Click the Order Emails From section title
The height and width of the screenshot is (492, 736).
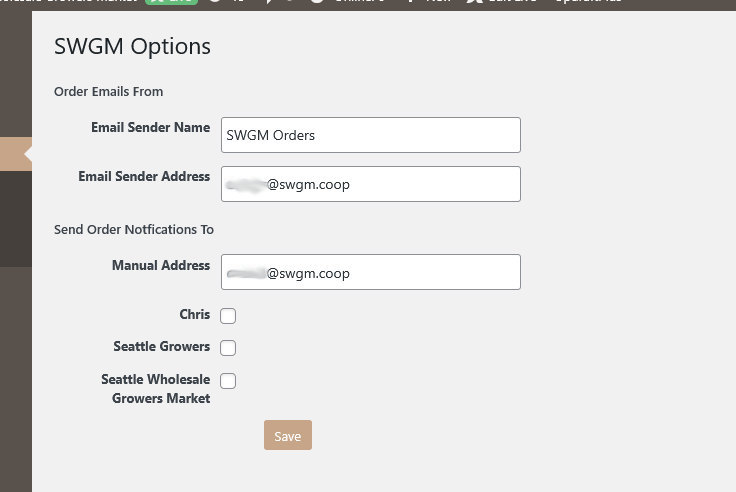pos(108,92)
